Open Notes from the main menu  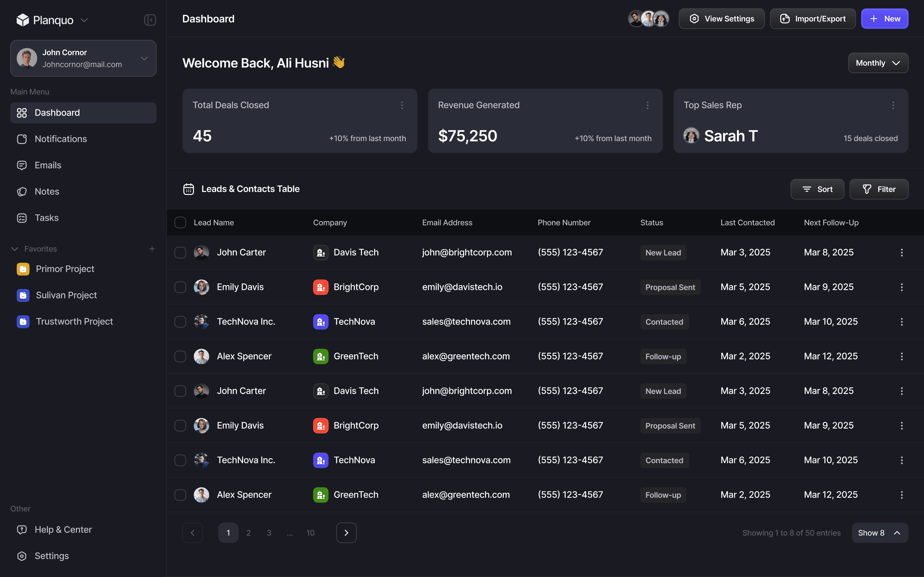coord(46,191)
